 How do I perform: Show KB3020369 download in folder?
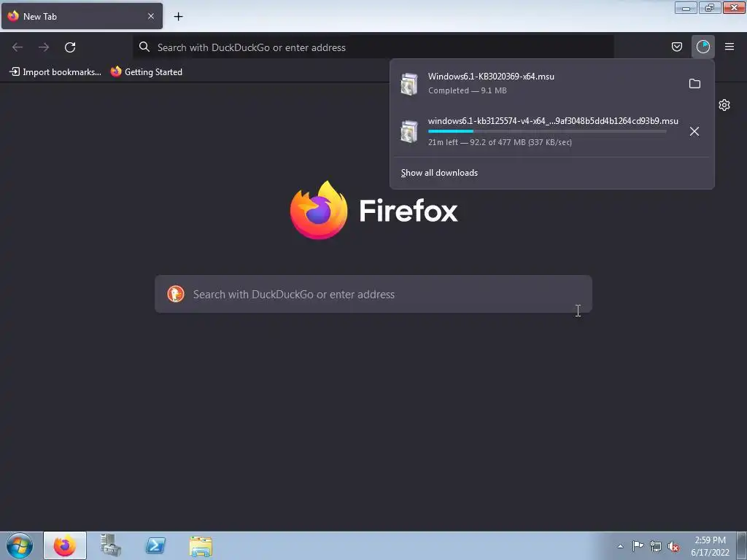coord(694,84)
